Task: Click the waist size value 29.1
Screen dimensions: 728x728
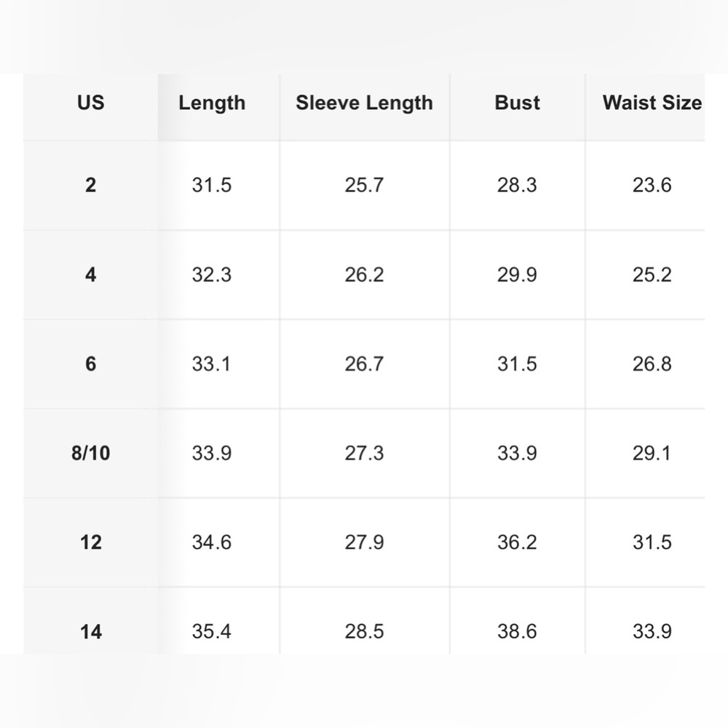Action: [652, 453]
